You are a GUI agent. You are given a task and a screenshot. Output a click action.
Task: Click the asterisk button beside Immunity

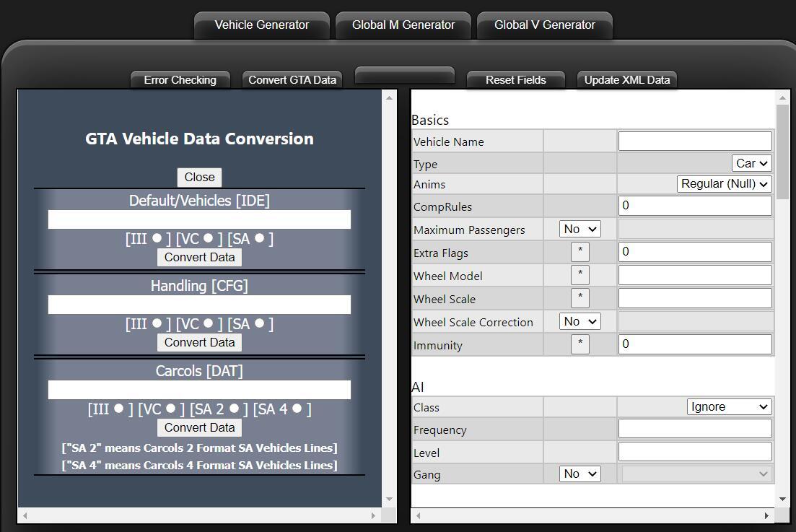pos(579,344)
